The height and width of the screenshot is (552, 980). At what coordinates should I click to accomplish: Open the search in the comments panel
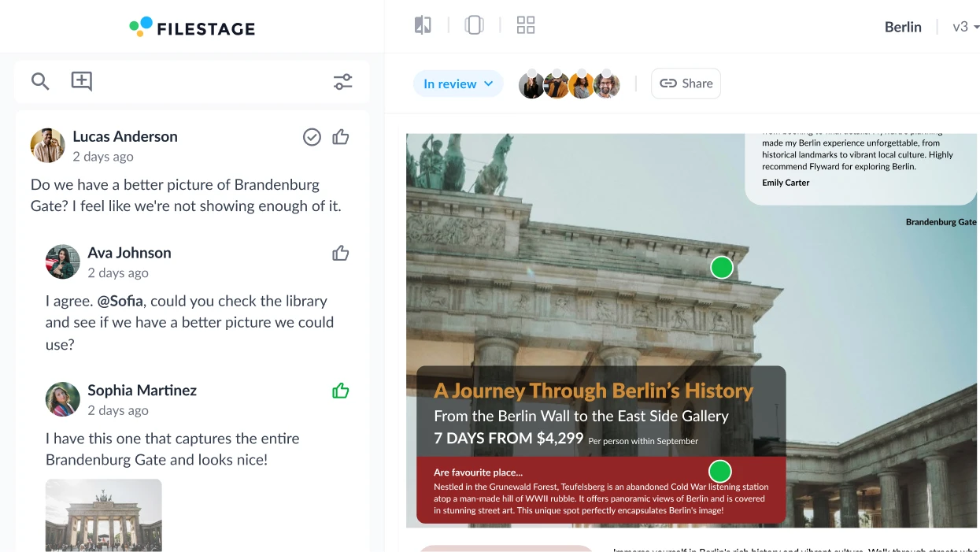[40, 81]
